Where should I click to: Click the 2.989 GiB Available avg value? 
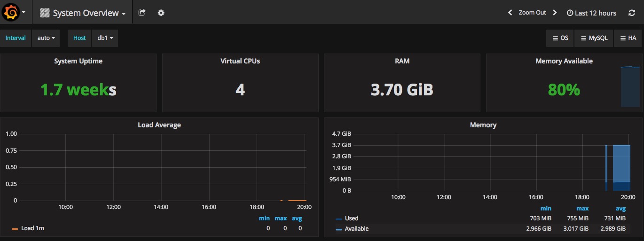pos(613,229)
